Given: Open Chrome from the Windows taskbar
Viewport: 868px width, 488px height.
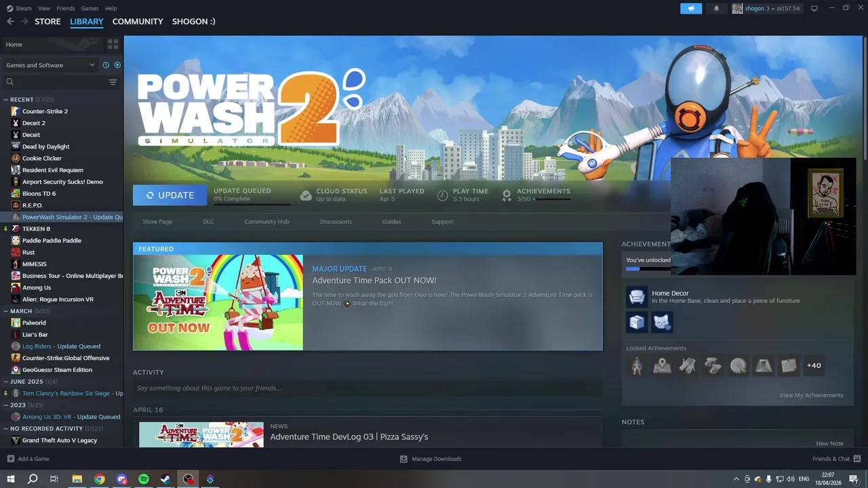Looking at the screenshot, I should (x=100, y=479).
